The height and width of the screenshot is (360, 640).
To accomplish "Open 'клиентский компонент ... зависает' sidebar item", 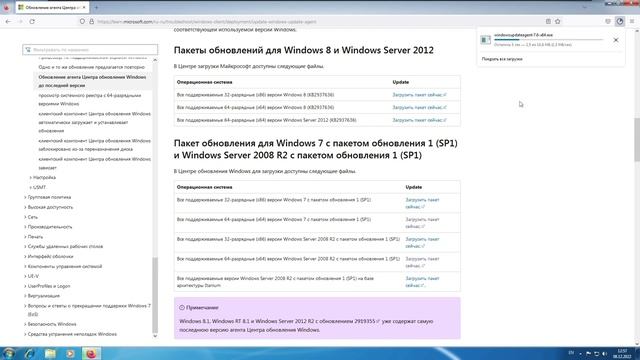I will click(x=95, y=163).
